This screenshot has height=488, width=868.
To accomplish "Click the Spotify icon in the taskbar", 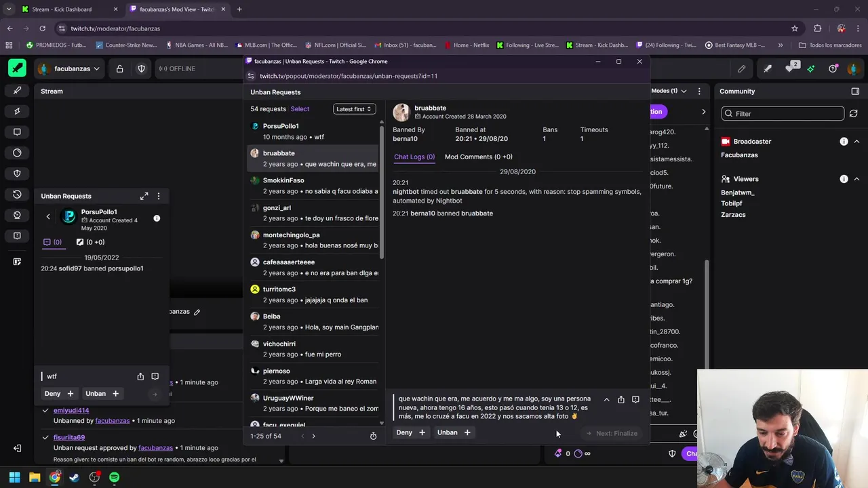I will click(114, 477).
